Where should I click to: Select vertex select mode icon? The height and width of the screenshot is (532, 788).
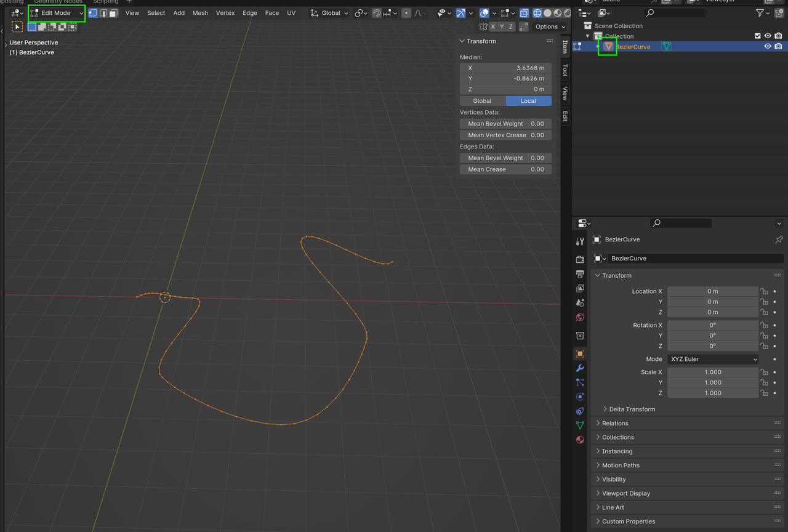coord(93,13)
